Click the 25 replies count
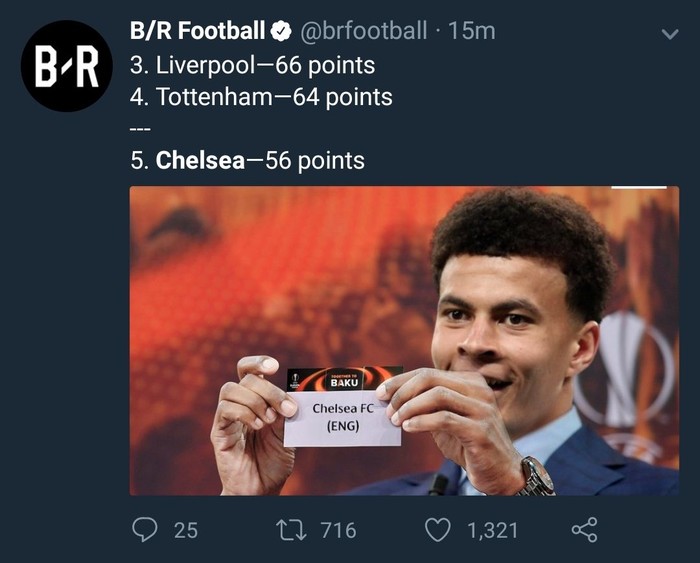The width and height of the screenshot is (700, 563). click(x=186, y=530)
